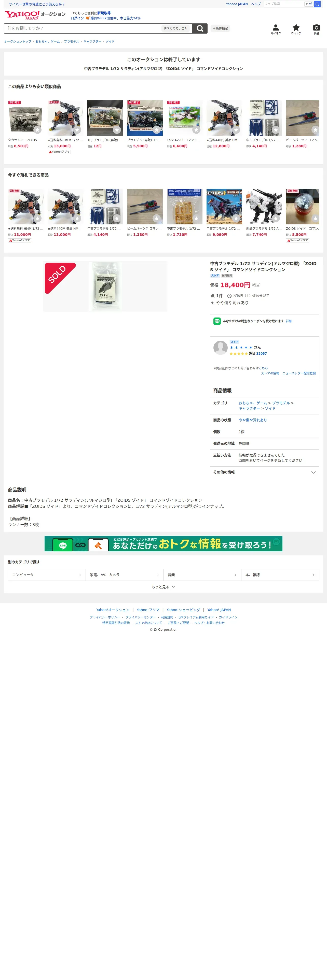Click ストアの情報 link
327x980 pixels.
point(270,373)
